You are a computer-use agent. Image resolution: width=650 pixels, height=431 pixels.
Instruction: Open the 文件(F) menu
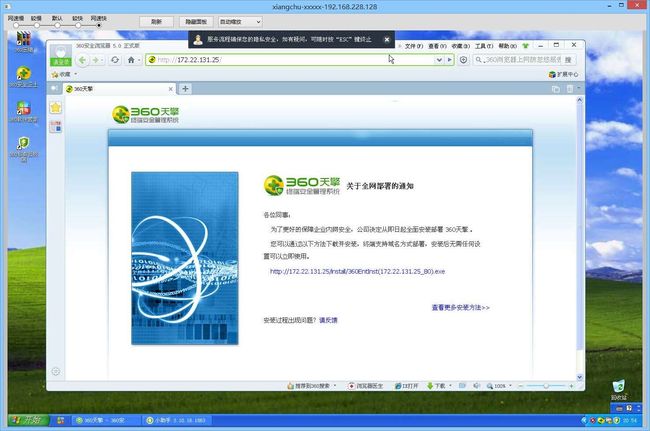pos(413,46)
